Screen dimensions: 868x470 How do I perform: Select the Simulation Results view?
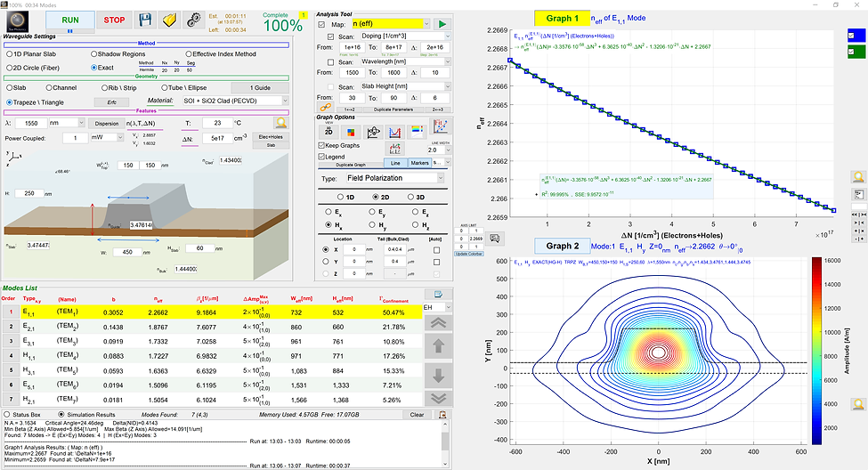pyautogui.click(x=61, y=415)
